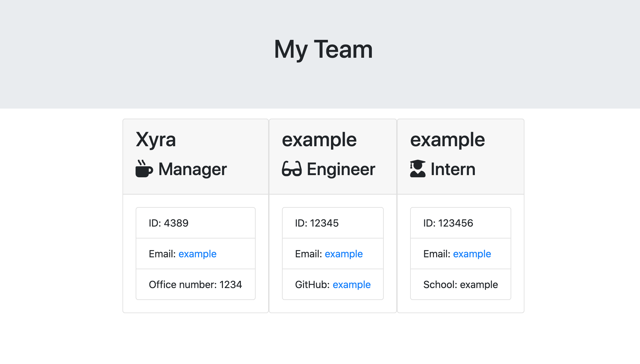The width and height of the screenshot is (640, 364).
Task: Open the Intern card's email link
Action: coord(472,254)
